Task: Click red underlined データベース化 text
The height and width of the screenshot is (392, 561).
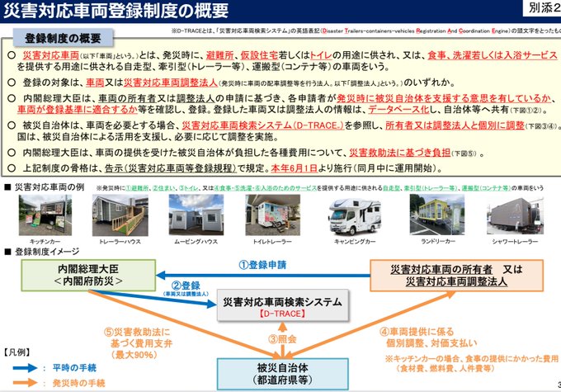Action: pyautogui.click(x=398, y=109)
